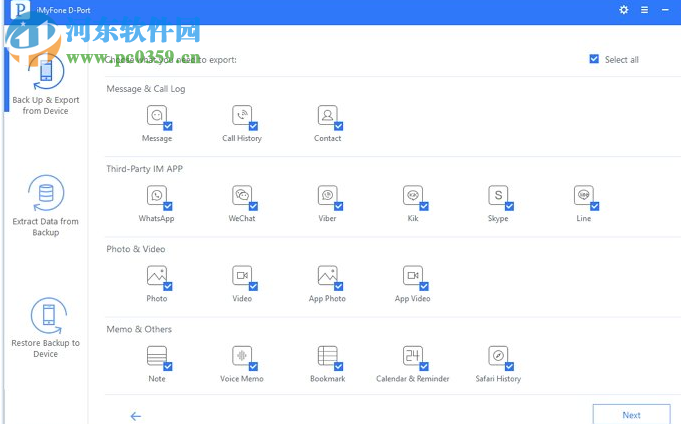Open the hamburger menu in title bar
Viewport: 681px width, 424px height.
tap(645, 10)
